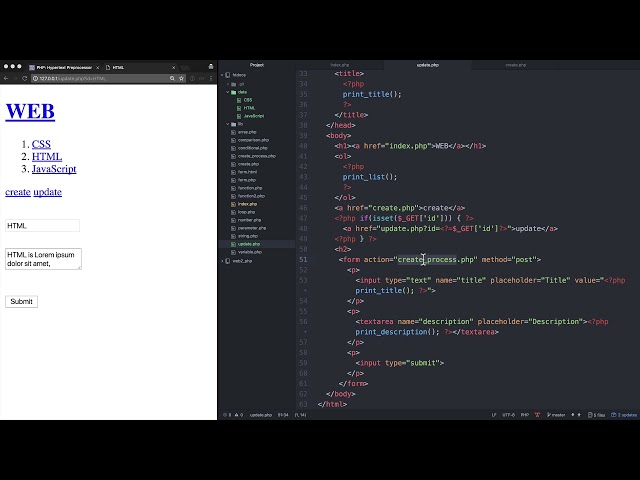Click the 2 updates indicator
The image size is (640, 480).
624,415
